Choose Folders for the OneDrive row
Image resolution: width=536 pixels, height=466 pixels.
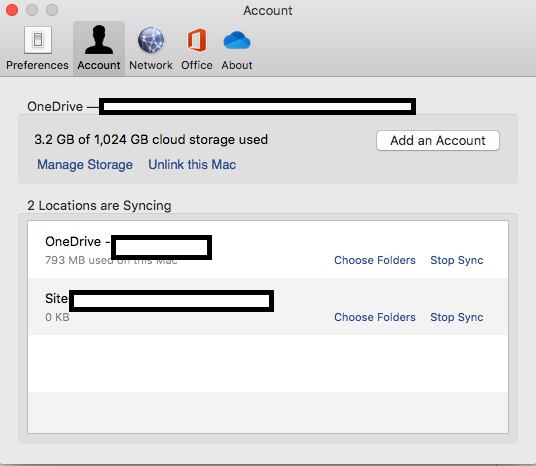375,260
